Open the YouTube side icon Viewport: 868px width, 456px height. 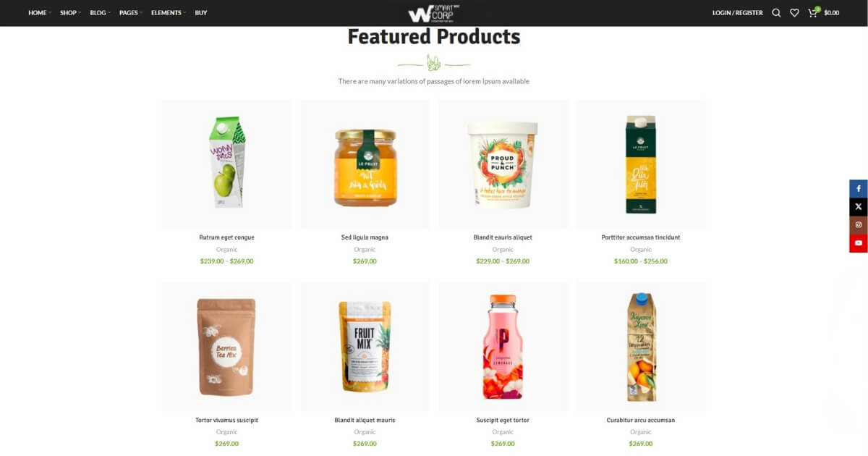click(859, 243)
